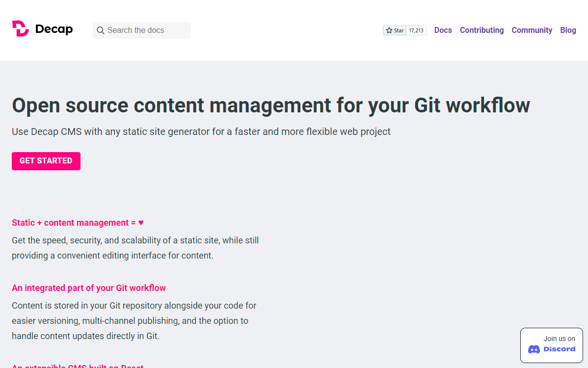588x368 pixels.
Task: Select the 'An extensible CMS built on React' heading
Action: [77, 366]
